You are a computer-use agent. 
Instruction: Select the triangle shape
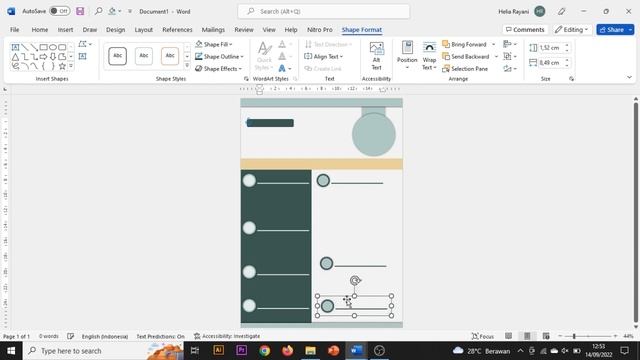coord(15,56)
